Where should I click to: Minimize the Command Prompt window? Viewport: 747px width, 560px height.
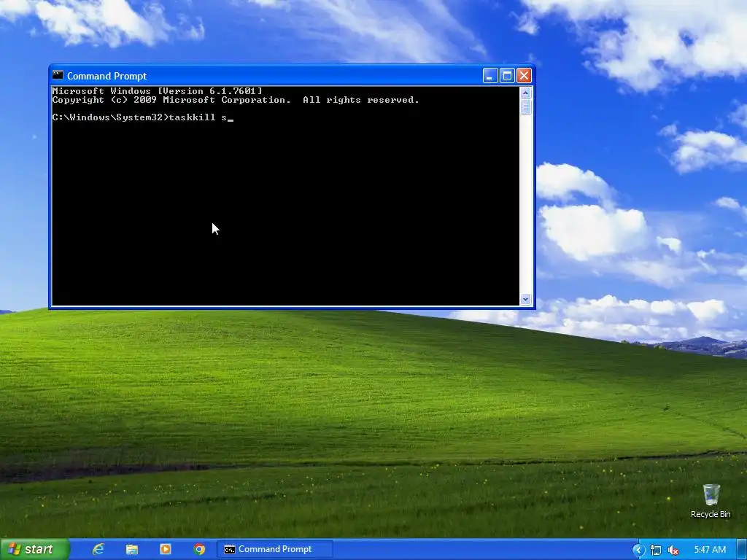point(490,76)
